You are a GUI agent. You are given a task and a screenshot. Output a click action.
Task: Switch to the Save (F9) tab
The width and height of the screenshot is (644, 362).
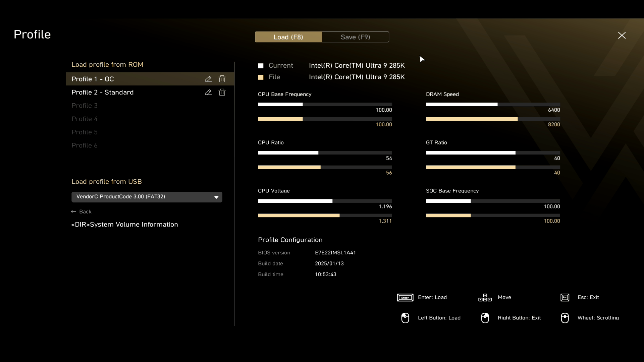pyautogui.click(x=355, y=37)
